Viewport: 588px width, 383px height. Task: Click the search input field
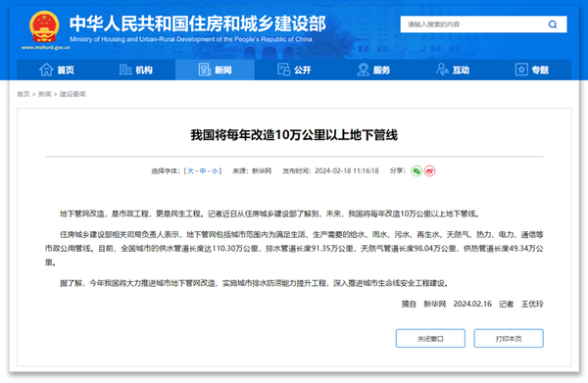point(472,24)
